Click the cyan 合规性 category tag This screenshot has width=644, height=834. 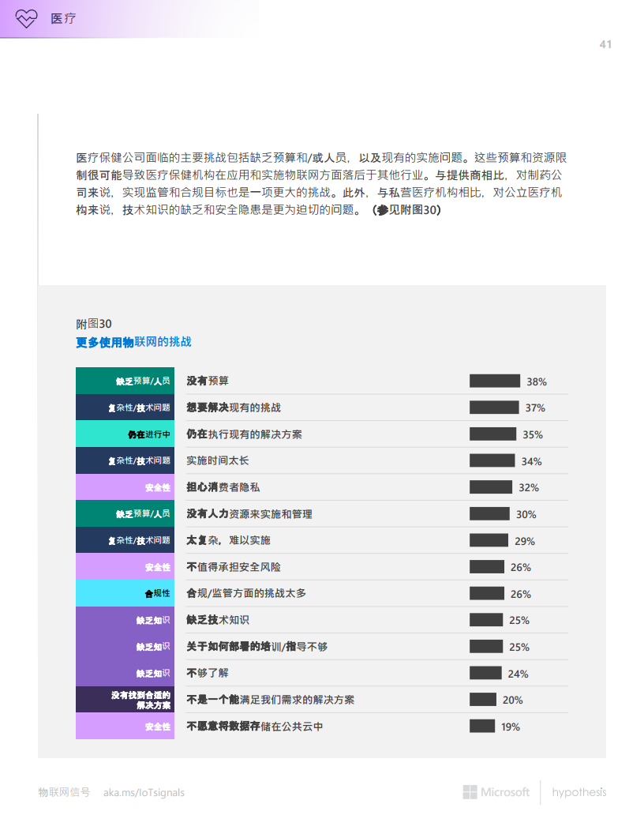125,593
